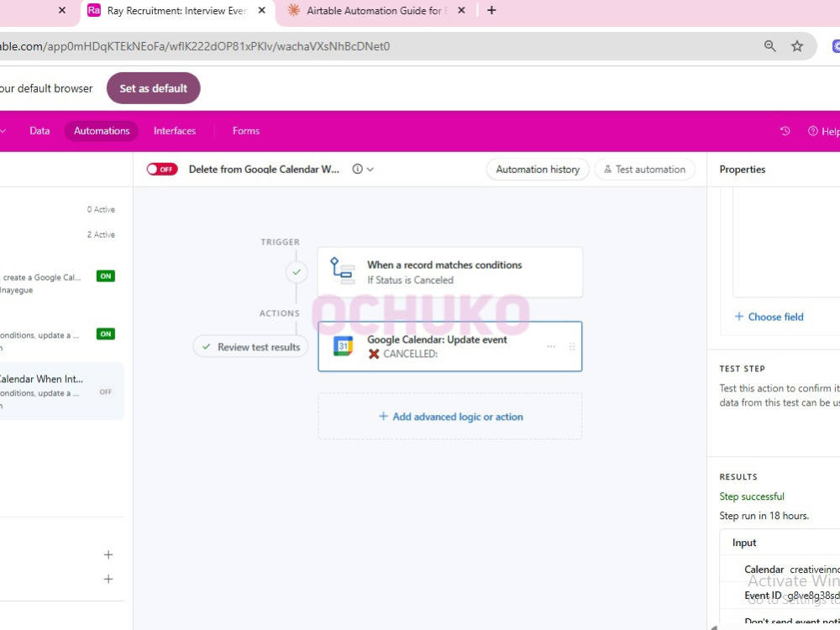The height and width of the screenshot is (630, 840).
Task: Open base history clock icon
Action: pyautogui.click(x=785, y=131)
